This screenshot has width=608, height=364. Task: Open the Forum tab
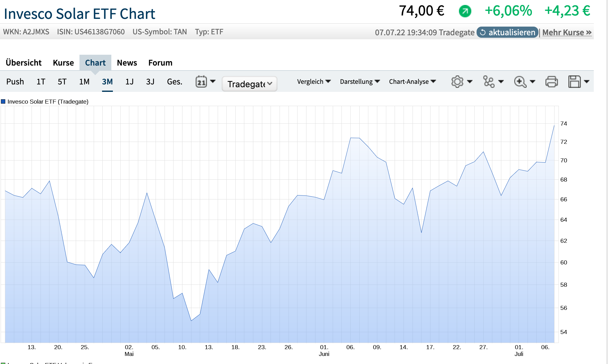[x=160, y=62]
